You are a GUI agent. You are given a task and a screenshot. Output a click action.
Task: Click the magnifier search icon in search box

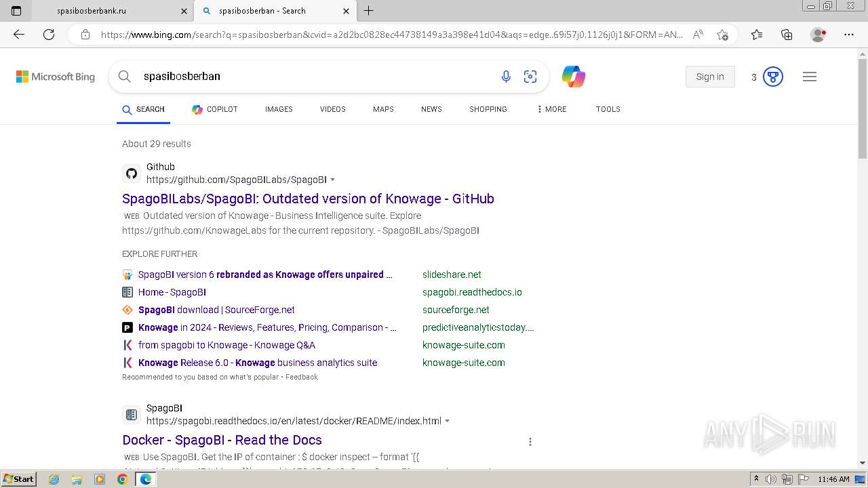(x=125, y=77)
